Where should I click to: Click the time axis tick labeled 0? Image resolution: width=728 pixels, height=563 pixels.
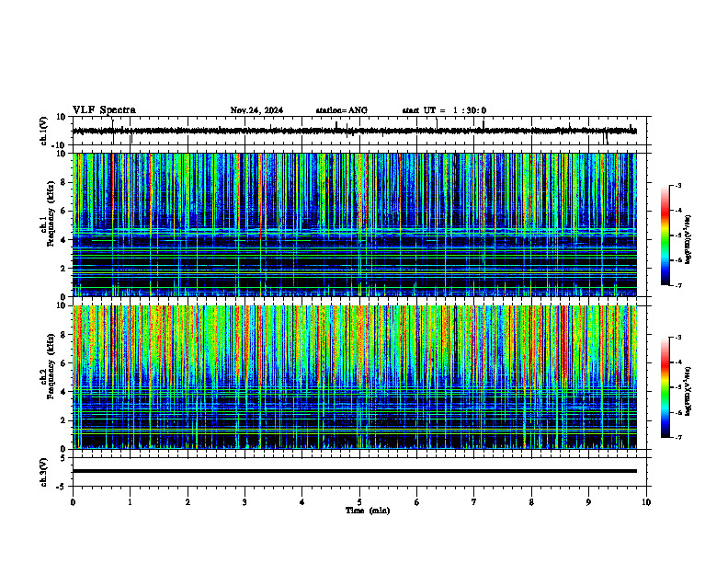point(73,502)
